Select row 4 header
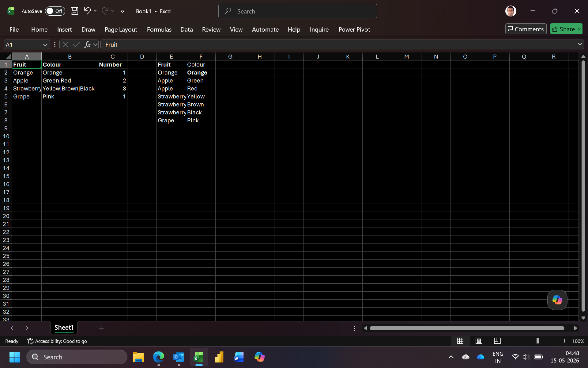588x368 pixels. tap(6, 89)
